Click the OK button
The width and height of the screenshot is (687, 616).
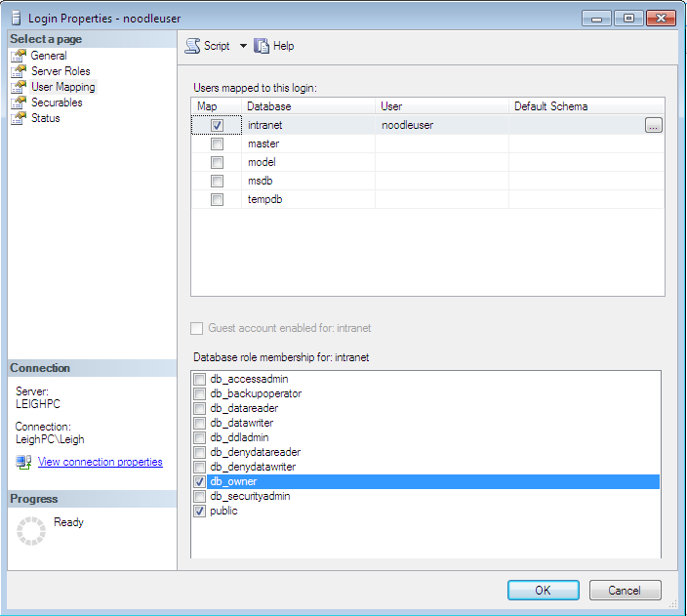543,591
